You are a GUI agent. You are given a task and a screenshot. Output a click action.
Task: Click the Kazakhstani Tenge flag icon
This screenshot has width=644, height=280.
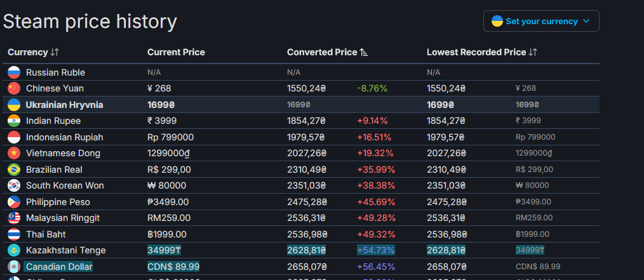pyautogui.click(x=14, y=250)
